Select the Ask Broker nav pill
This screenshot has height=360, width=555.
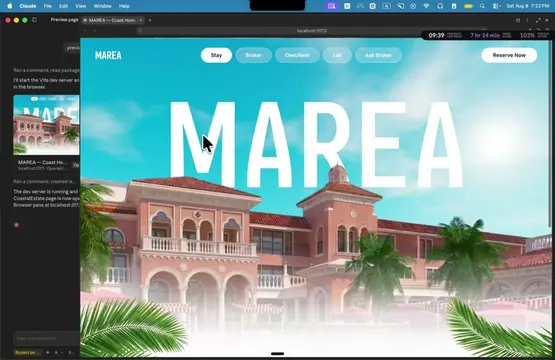[x=378, y=55]
